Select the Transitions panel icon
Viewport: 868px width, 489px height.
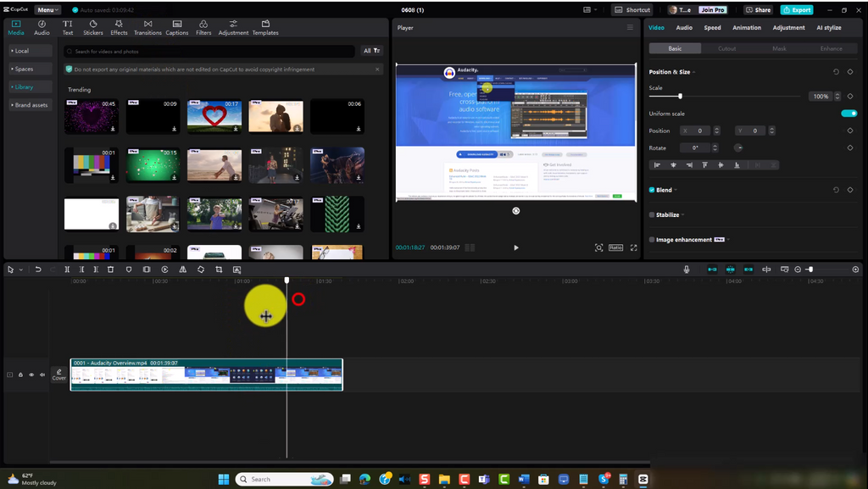147,26
